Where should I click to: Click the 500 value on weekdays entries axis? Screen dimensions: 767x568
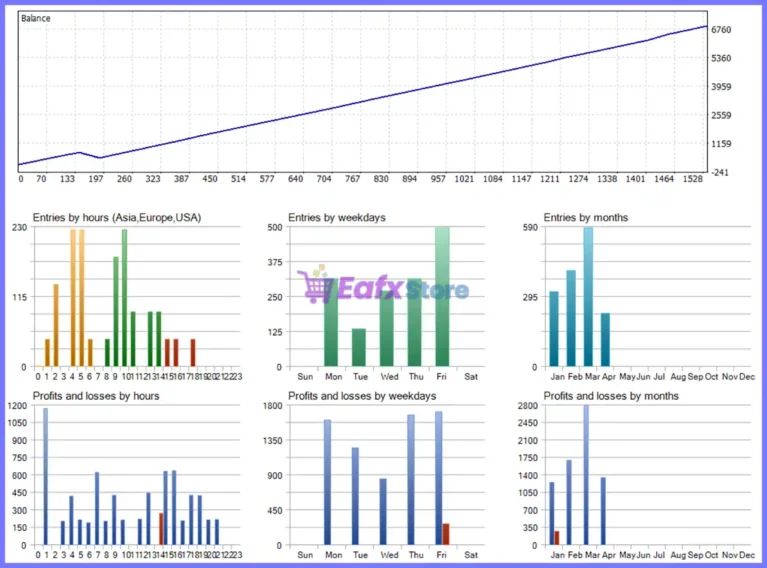[275, 227]
